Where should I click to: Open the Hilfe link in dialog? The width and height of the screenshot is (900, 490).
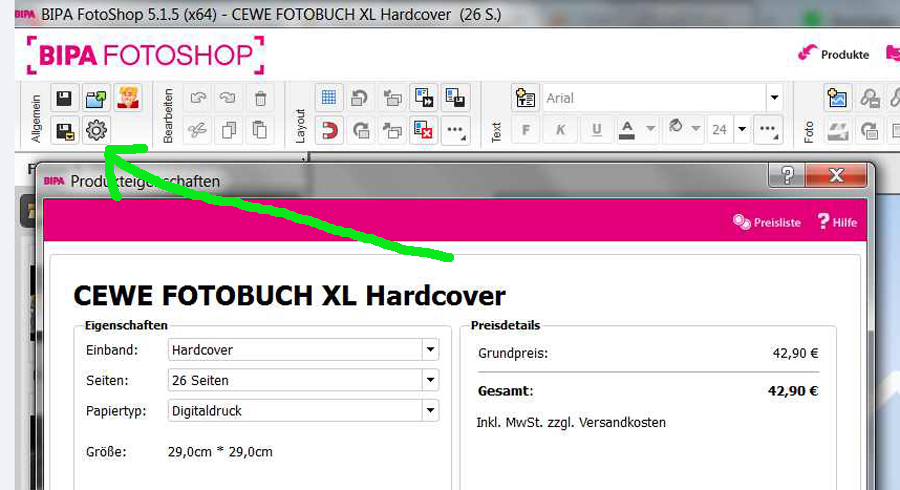837,222
